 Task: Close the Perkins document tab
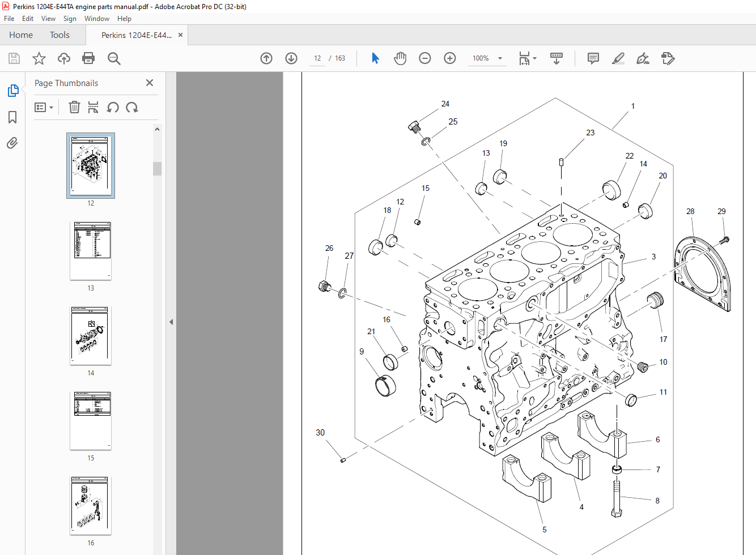click(180, 35)
